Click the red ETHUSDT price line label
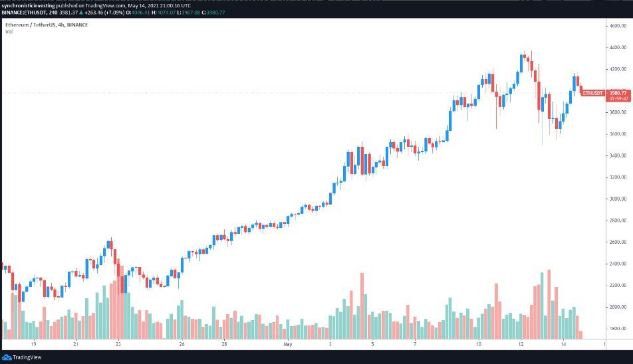 coord(592,93)
